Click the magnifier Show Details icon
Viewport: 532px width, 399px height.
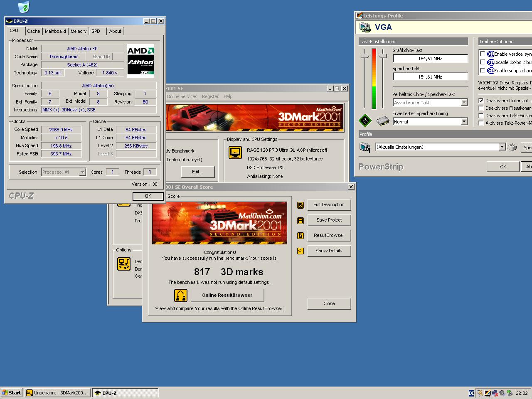pyautogui.click(x=300, y=251)
